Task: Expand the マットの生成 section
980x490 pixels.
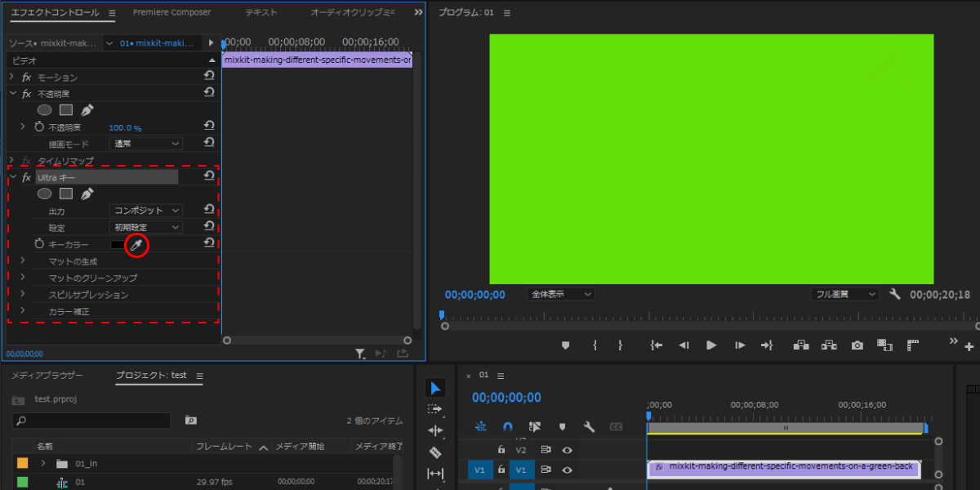Action: 22,261
